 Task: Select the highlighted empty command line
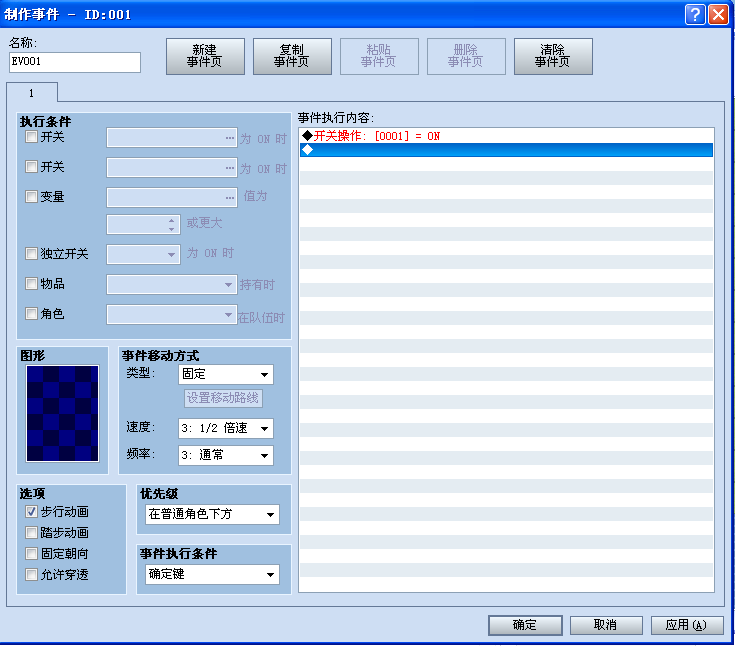point(506,150)
